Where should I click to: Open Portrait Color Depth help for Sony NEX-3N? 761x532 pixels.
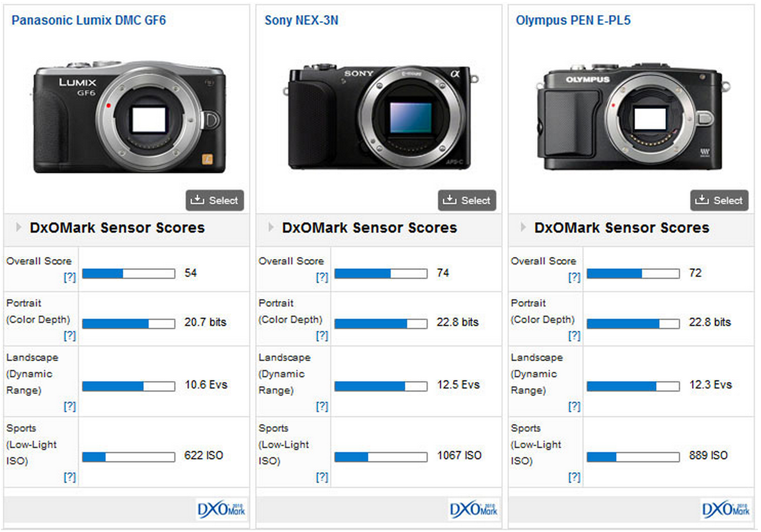(322, 336)
